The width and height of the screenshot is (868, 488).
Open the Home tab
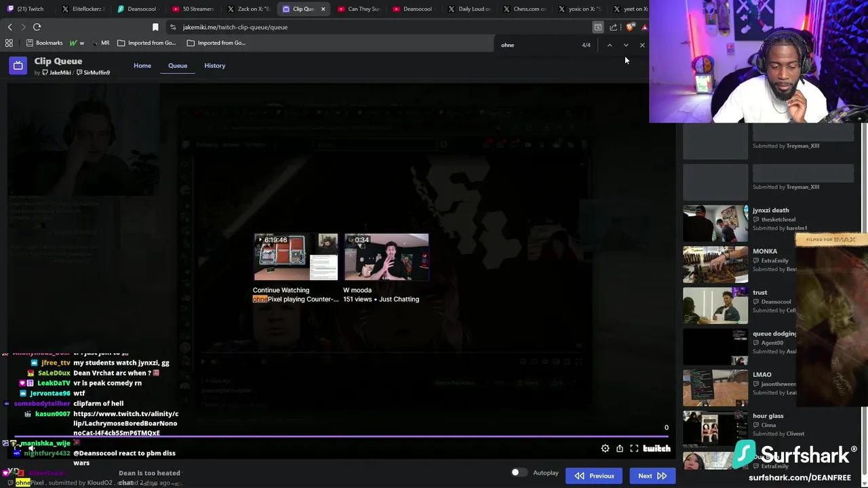tap(142, 66)
